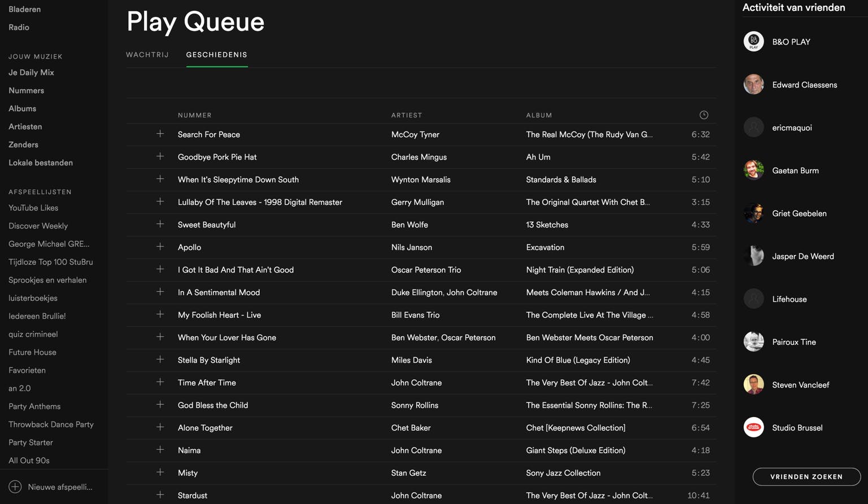
Task: Open Artiesten in the sidebar
Action: pos(25,126)
